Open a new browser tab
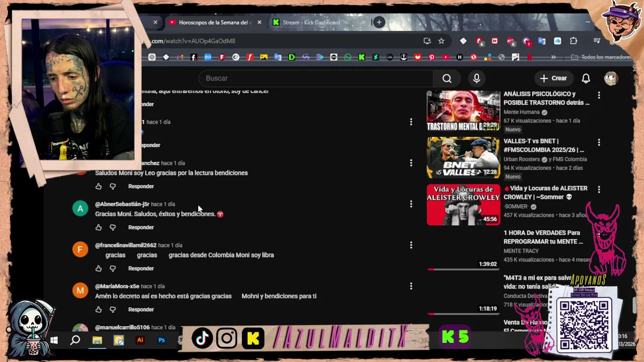Viewport: 644px width, 362px height. 379,22
